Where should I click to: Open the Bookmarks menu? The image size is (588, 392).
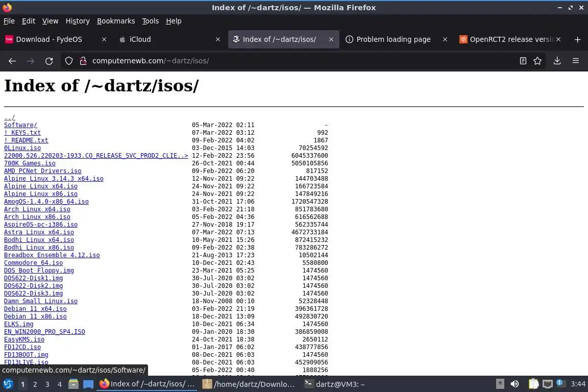[116, 21]
